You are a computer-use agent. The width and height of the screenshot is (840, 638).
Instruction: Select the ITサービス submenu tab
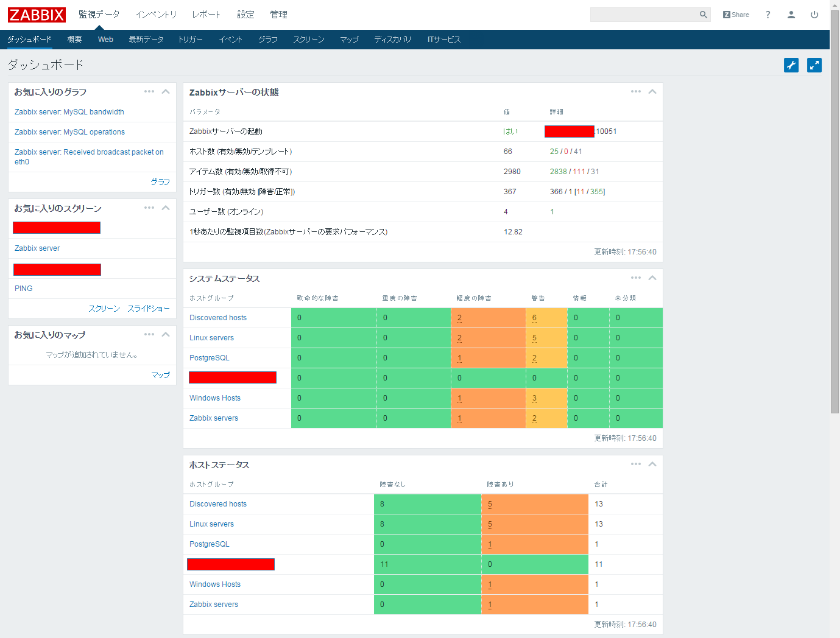click(444, 40)
